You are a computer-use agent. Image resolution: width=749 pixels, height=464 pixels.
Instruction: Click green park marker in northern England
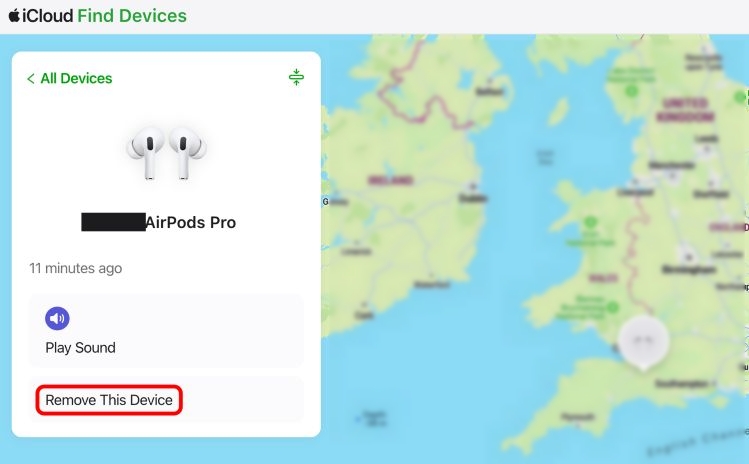point(632,91)
